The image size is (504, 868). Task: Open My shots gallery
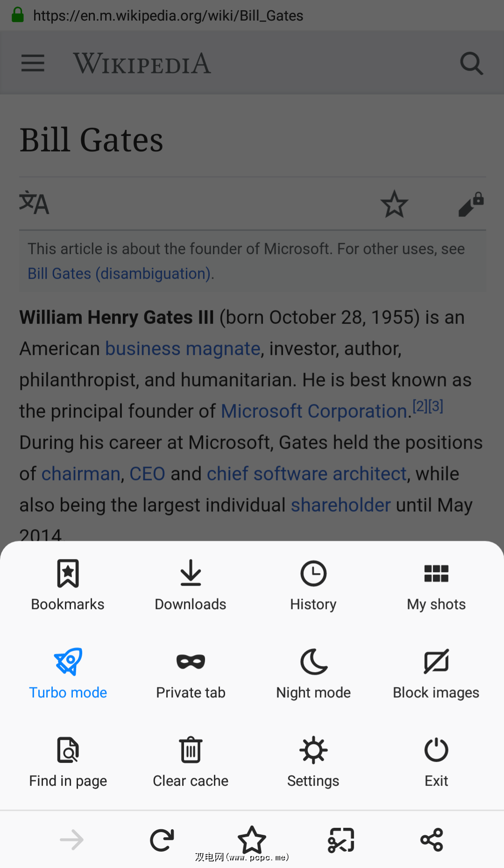436,584
